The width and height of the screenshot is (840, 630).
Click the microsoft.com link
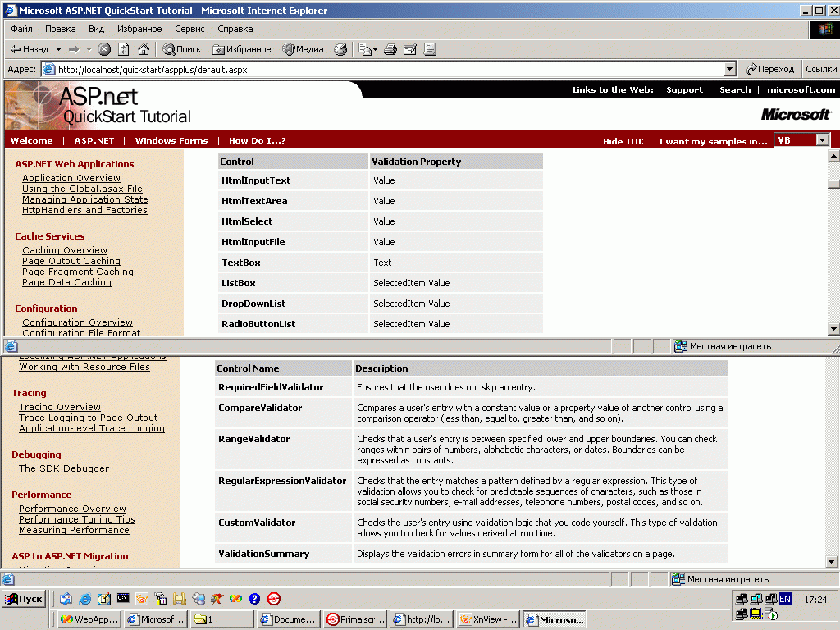pos(801,89)
